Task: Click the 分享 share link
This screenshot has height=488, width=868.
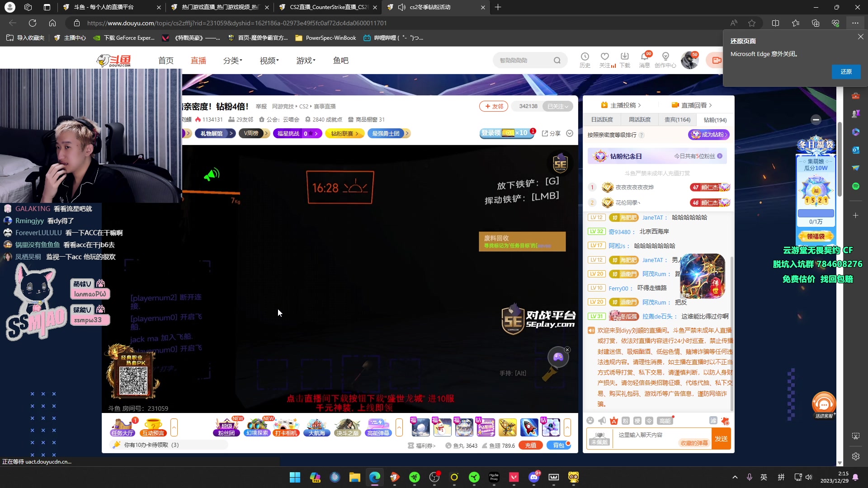Action: (x=551, y=133)
